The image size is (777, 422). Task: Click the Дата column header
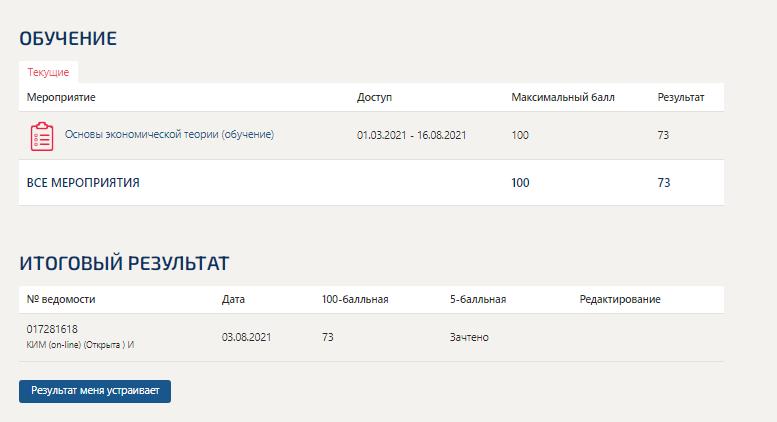click(x=233, y=299)
